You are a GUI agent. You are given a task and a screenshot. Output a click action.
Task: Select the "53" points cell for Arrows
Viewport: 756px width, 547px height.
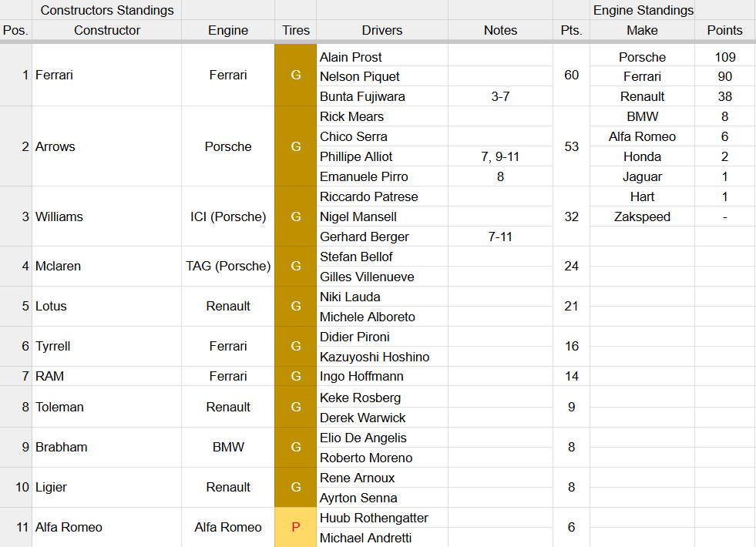571,146
